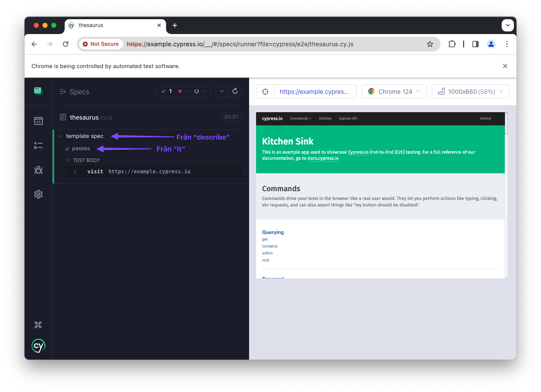This screenshot has height=392, width=541.
Task: Select the 'visit' command log entry
Action: (153, 172)
